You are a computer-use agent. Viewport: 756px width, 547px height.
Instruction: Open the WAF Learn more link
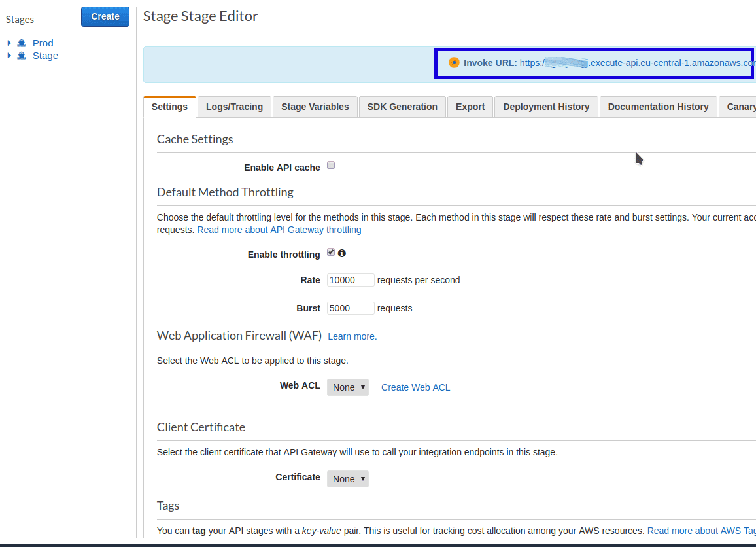click(x=352, y=336)
